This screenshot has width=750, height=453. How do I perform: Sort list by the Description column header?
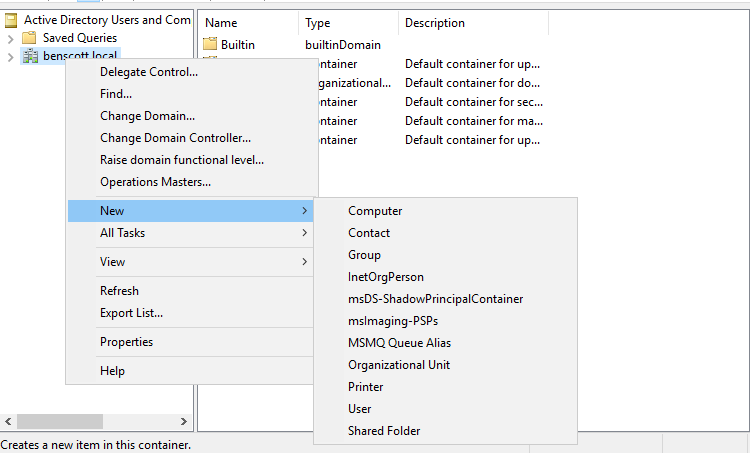tap(474, 23)
